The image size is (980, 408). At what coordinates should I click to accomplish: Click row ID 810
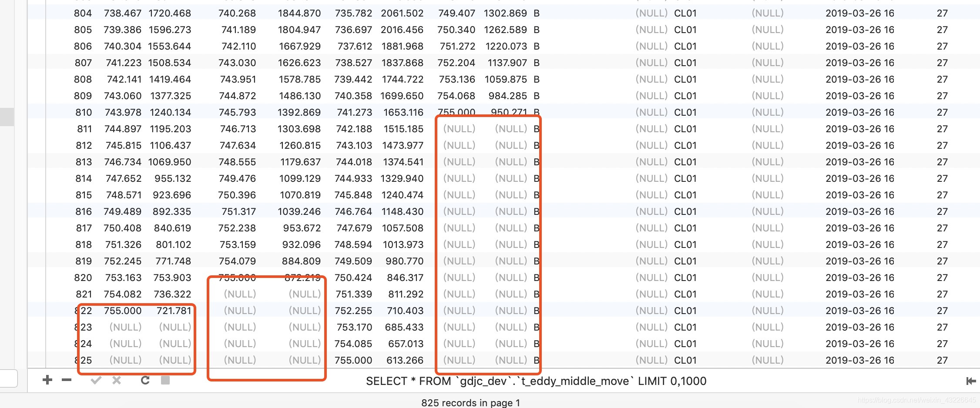click(x=84, y=112)
